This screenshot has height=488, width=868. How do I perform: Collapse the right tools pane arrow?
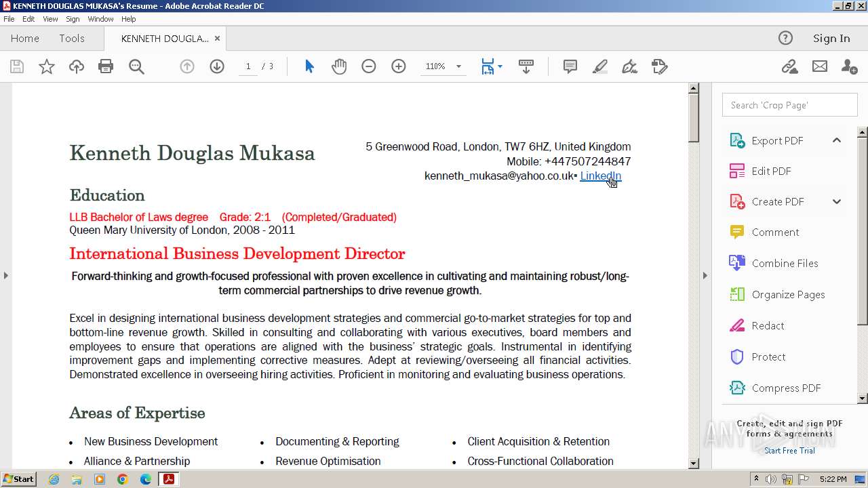705,275
